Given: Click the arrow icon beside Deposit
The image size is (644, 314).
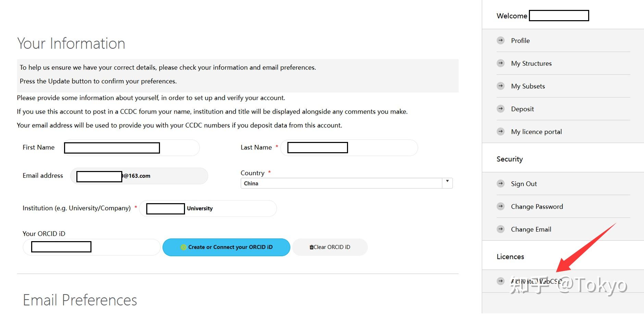Looking at the screenshot, I should coord(500,109).
